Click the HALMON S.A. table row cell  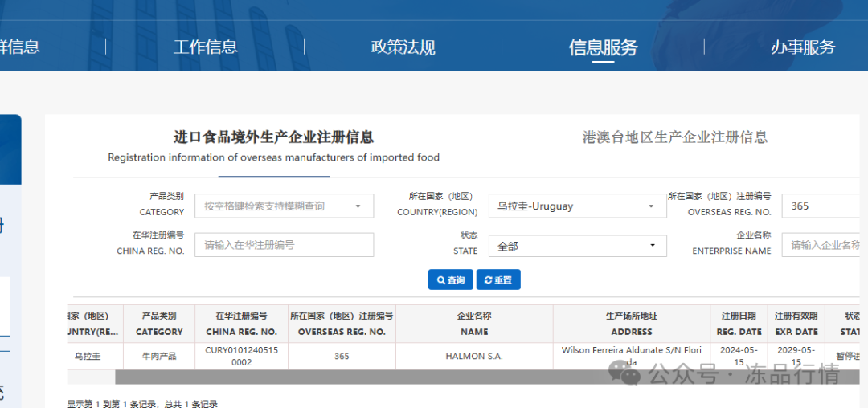pos(474,356)
